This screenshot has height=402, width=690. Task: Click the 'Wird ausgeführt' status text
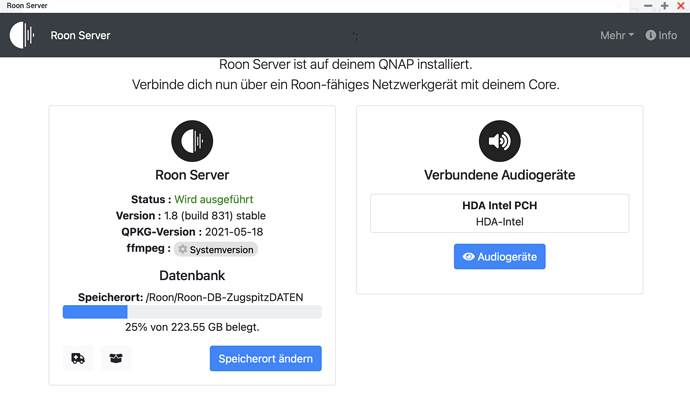click(x=214, y=199)
